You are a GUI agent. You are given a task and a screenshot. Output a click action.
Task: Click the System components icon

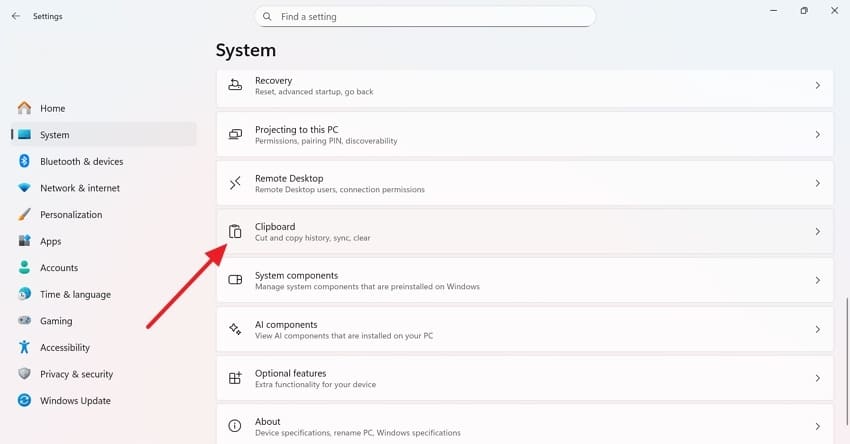[x=235, y=280]
